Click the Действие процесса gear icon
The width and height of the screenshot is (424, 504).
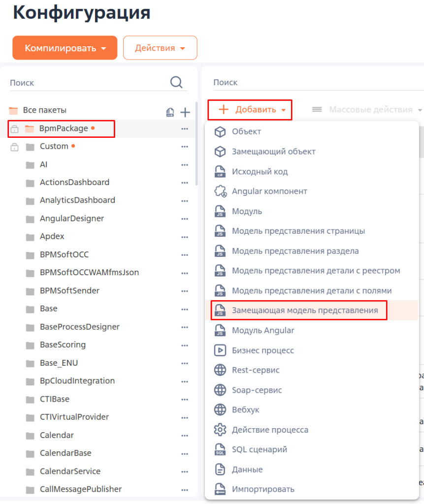220,430
